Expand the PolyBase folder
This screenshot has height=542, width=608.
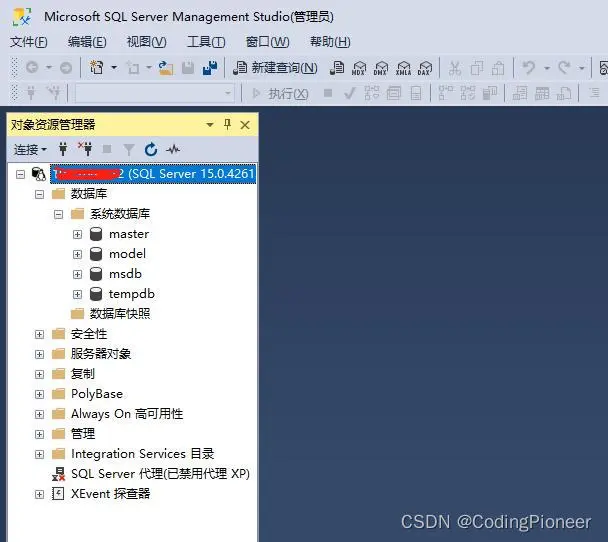(x=39, y=394)
